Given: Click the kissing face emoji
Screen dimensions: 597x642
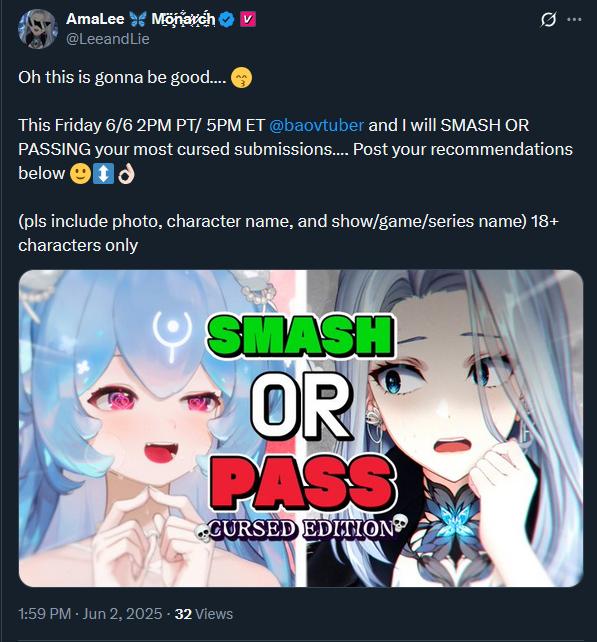Looking at the screenshot, I should (242, 78).
